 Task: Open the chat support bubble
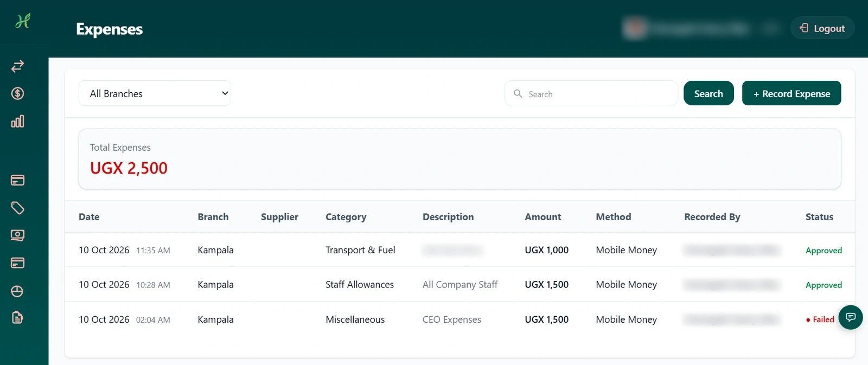pyautogui.click(x=851, y=317)
